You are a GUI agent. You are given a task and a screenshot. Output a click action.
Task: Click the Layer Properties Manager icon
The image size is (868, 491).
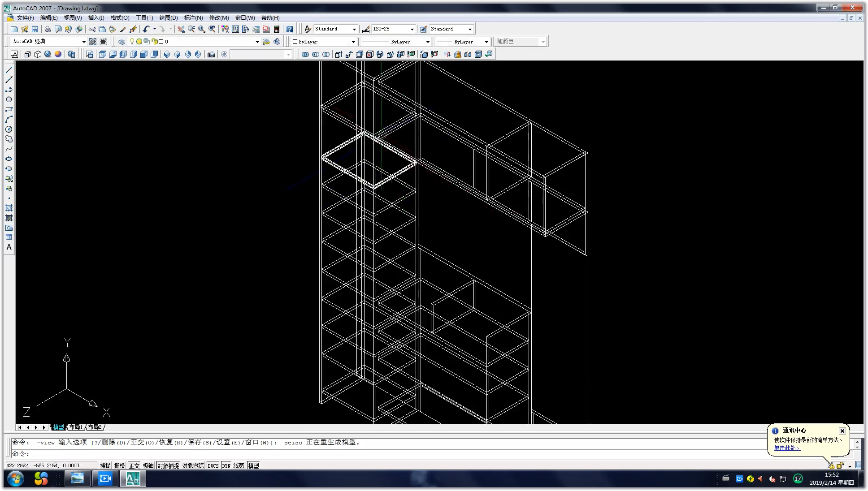122,42
